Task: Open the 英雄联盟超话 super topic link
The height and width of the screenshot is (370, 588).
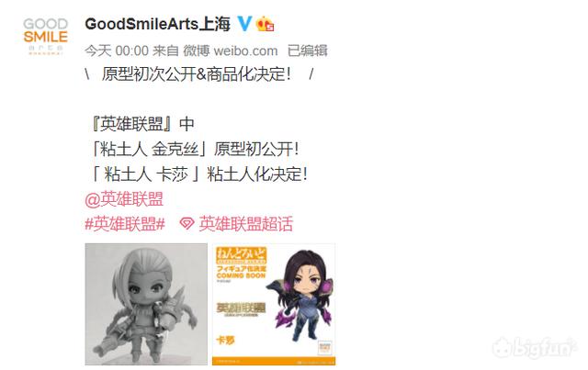Action: click(245, 224)
